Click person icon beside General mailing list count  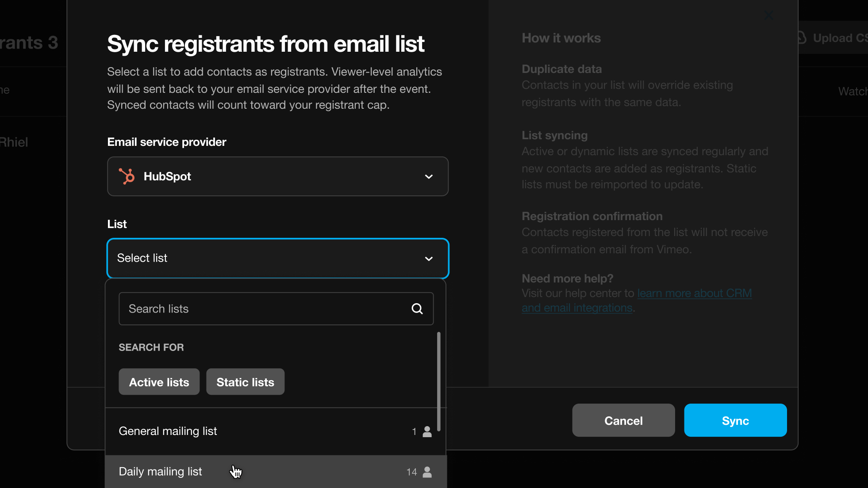(x=427, y=431)
